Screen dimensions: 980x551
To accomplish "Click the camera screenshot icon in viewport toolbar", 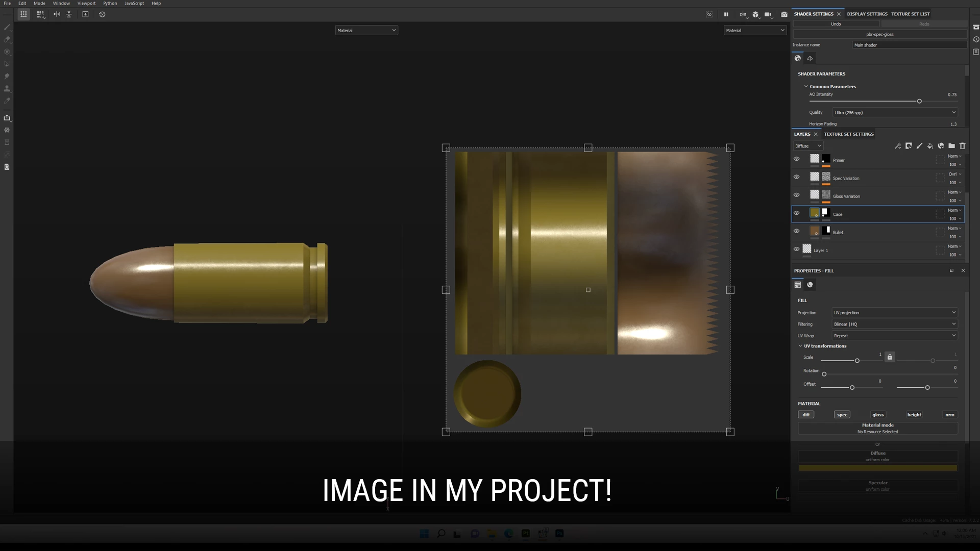I will (x=784, y=14).
